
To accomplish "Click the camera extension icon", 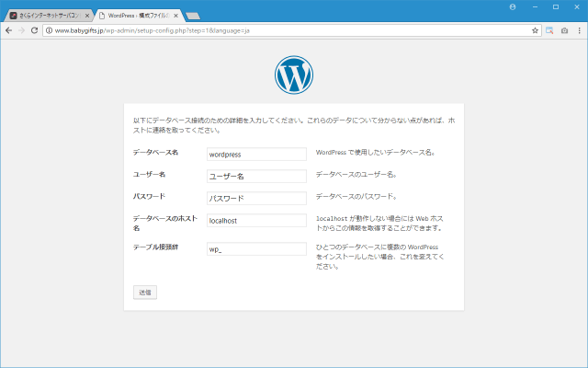I will tap(564, 30).
